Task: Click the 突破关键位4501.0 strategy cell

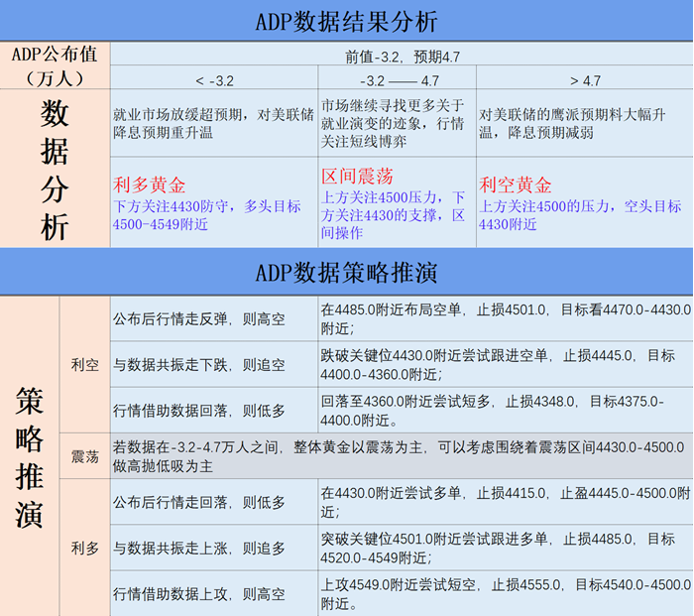Action: [x=505, y=548]
